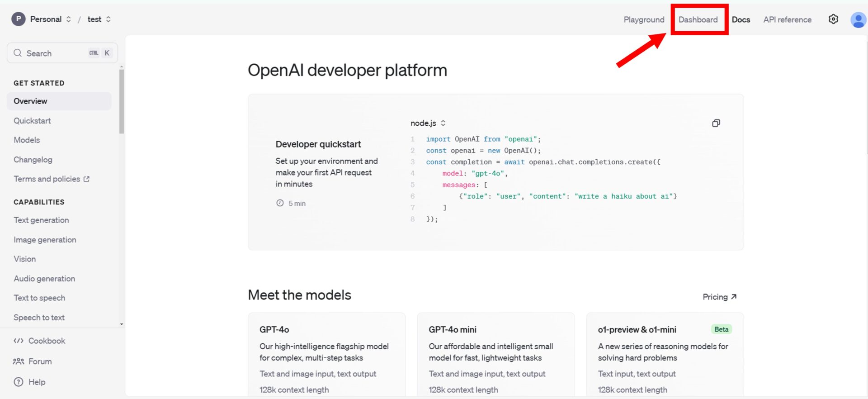Click the sidebar scroll down arrow
Viewport: 868px width, 399px height.
pos(122,324)
